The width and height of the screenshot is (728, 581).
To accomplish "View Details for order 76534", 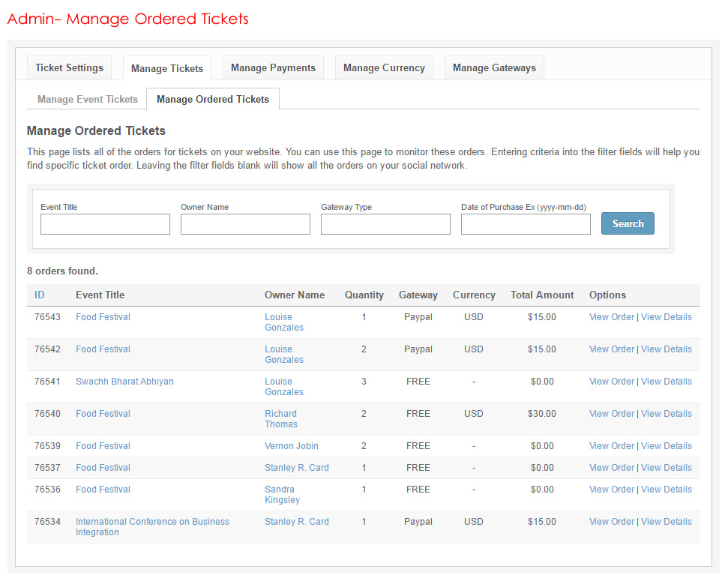I will (666, 522).
